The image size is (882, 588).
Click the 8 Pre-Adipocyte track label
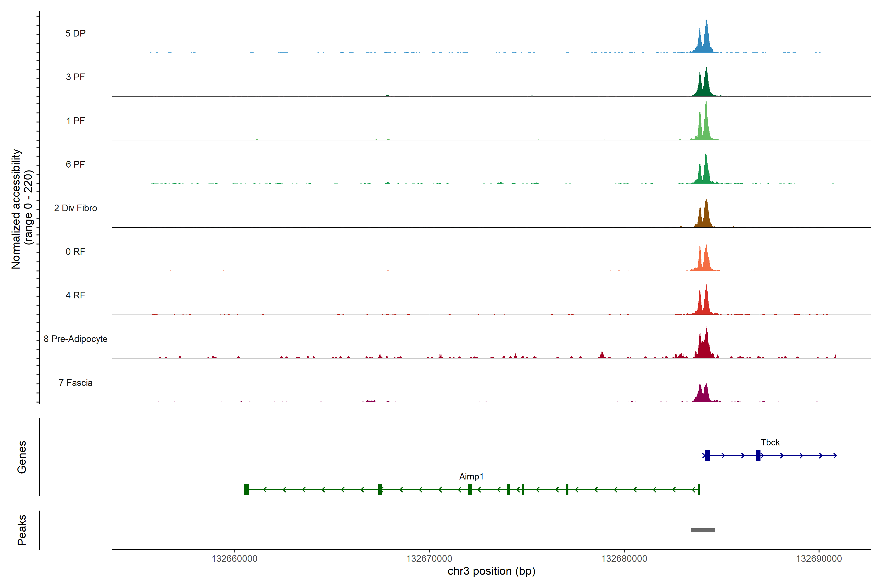pyautogui.click(x=75, y=339)
